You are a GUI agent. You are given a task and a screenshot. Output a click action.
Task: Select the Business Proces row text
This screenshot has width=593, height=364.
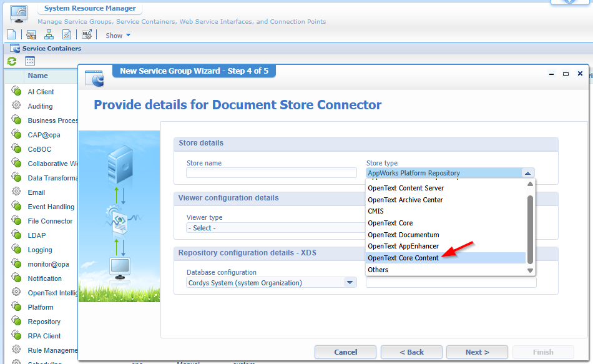pyautogui.click(x=52, y=121)
